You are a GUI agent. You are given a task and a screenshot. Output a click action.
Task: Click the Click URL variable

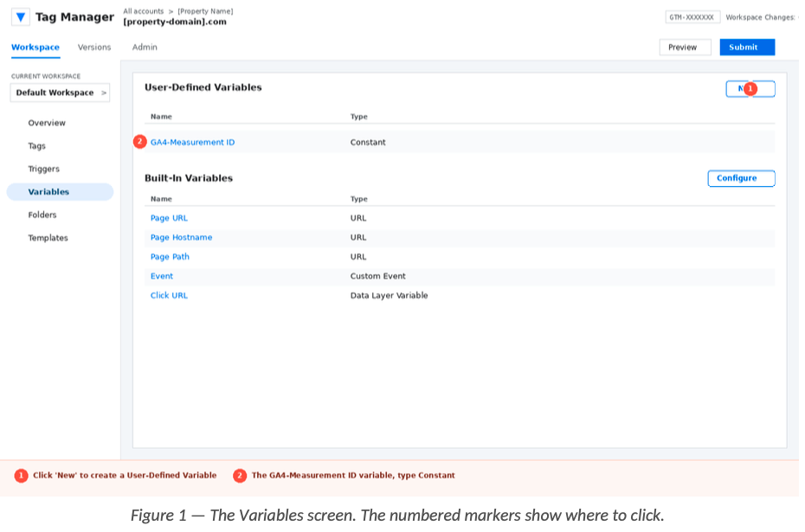(x=169, y=296)
